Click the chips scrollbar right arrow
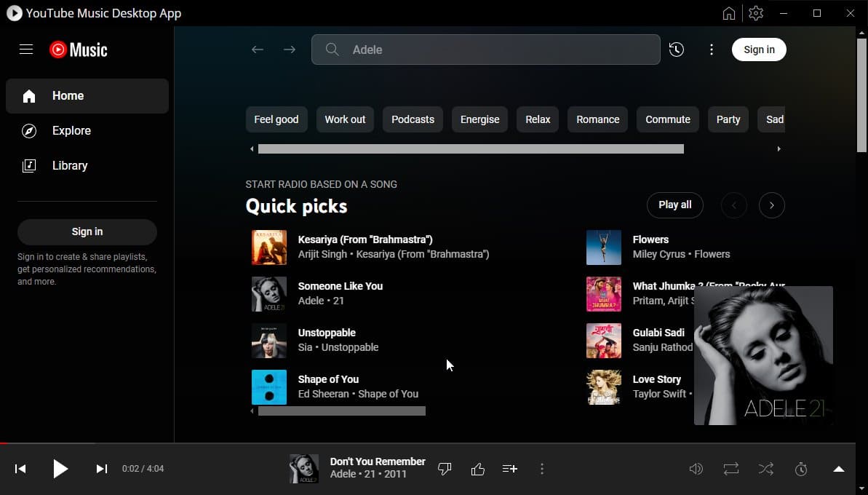This screenshot has width=868, height=495. (779, 149)
